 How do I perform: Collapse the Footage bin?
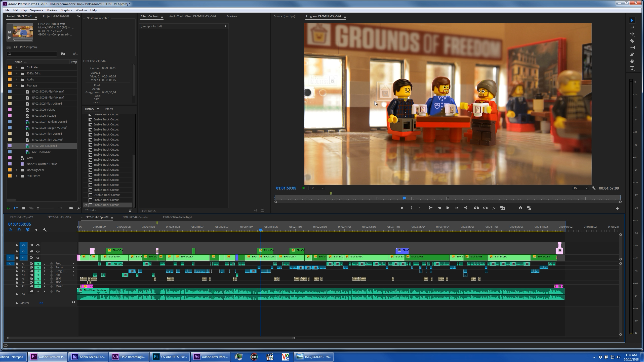coord(17,85)
